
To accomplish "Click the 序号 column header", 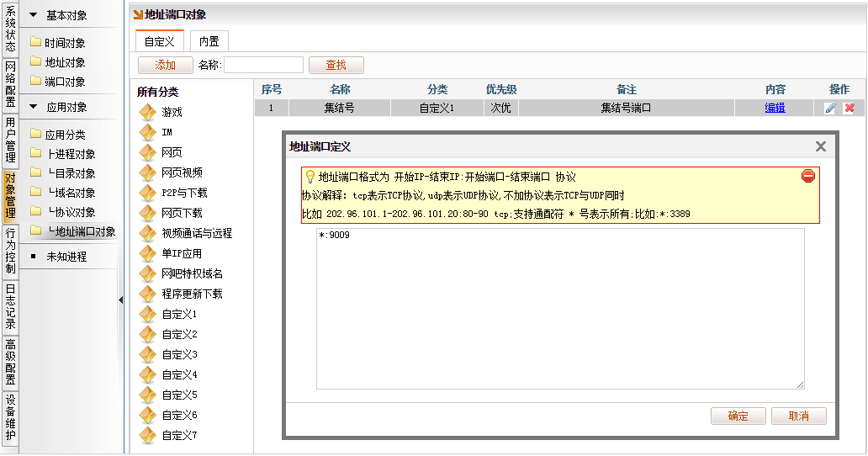I will (x=272, y=90).
